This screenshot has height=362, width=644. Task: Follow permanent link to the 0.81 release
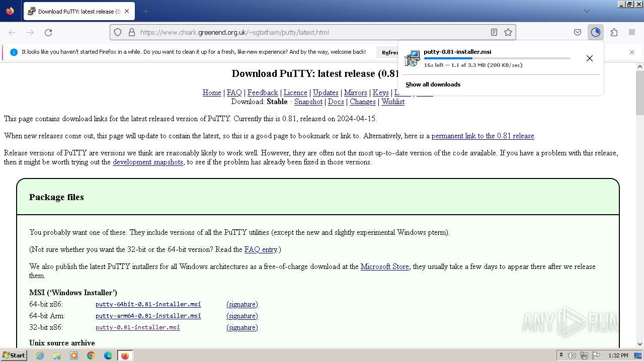point(482,136)
